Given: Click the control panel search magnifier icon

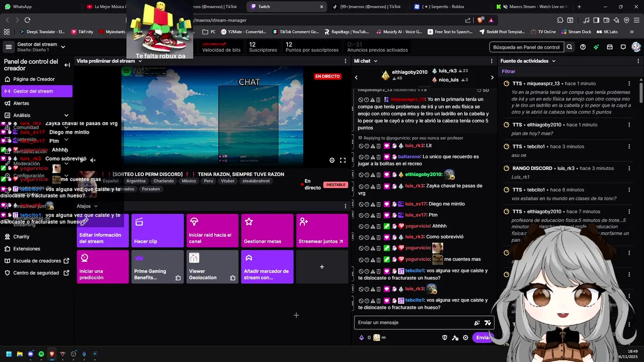Looking at the screenshot, I should (570, 47).
